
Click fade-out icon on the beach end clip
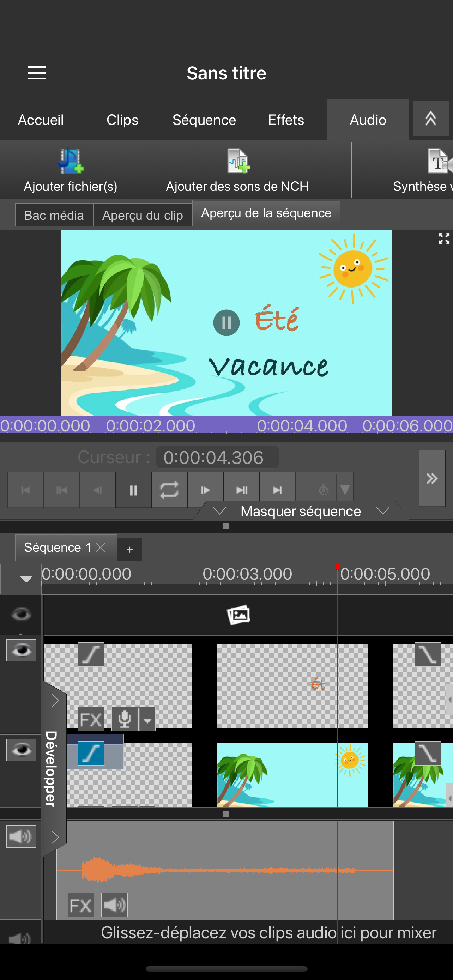(428, 753)
